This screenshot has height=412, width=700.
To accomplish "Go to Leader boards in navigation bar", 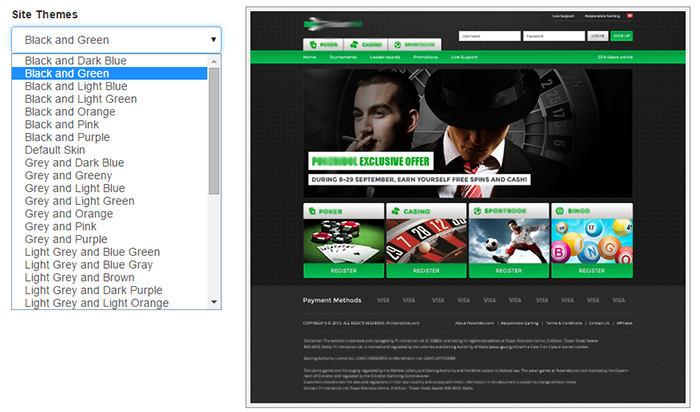I will [386, 57].
